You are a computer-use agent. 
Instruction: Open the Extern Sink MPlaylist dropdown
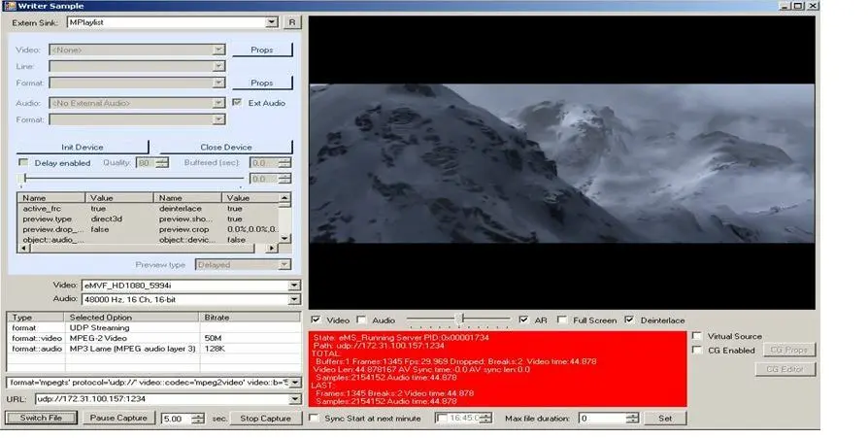click(x=273, y=21)
